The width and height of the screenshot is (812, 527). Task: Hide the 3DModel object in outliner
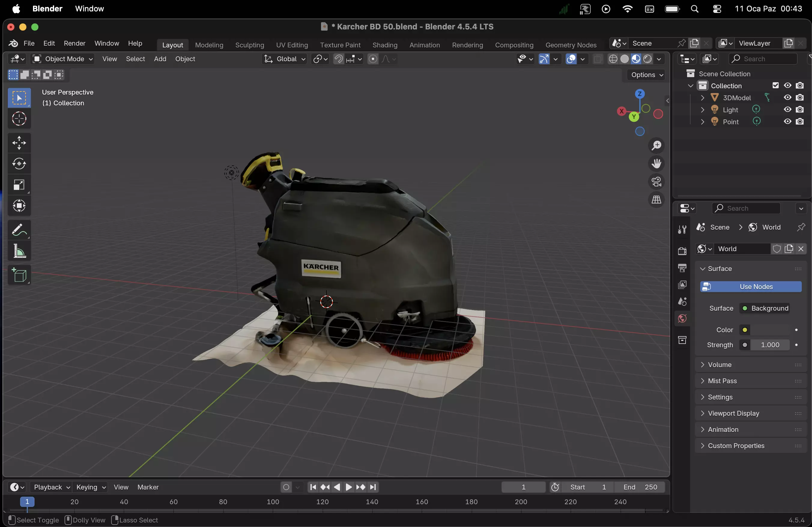point(787,98)
